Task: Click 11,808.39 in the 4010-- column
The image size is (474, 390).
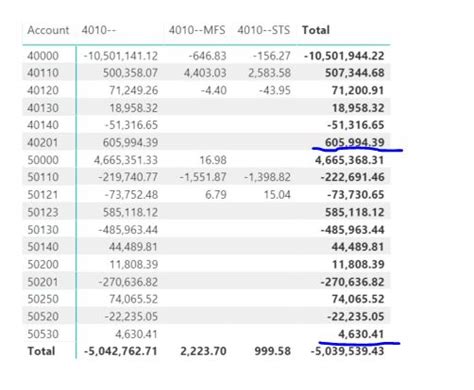Action: pyautogui.click(x=134, y=264)
